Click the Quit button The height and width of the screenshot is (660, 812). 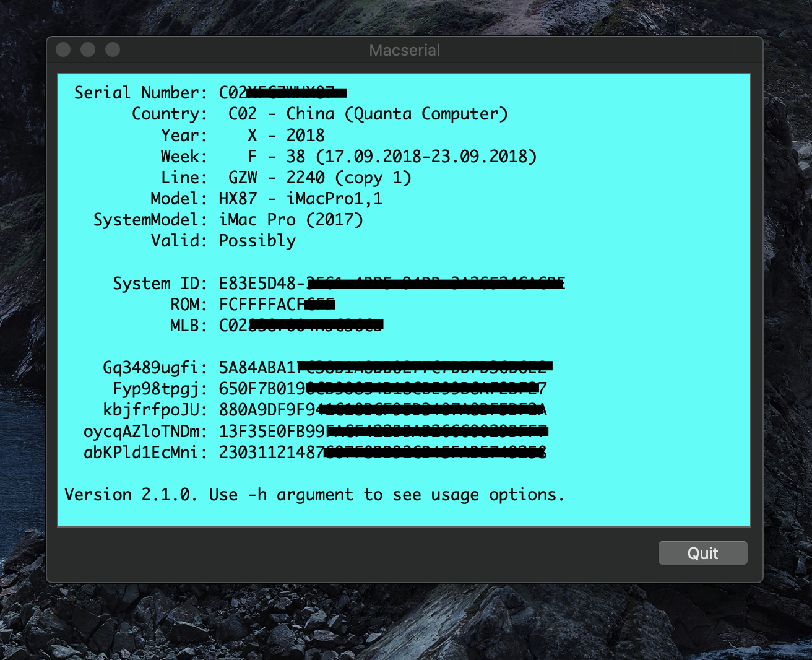(702, 553)
